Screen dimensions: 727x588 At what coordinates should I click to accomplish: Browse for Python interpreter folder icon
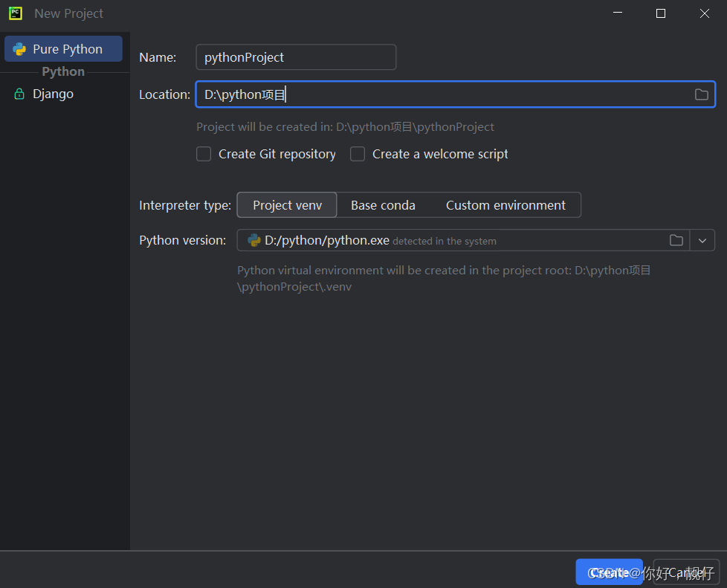point(676,240)
